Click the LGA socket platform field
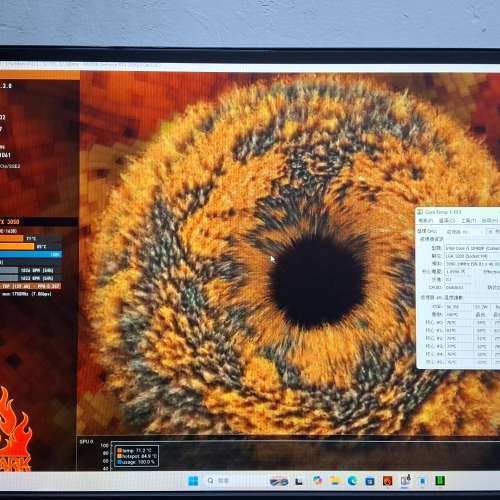 click(473, 256)
